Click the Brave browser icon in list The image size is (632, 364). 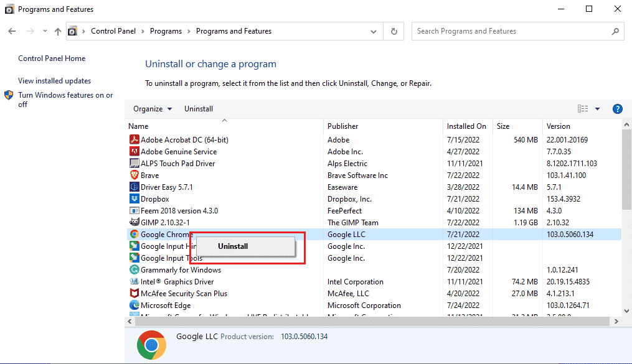(134, 175)
